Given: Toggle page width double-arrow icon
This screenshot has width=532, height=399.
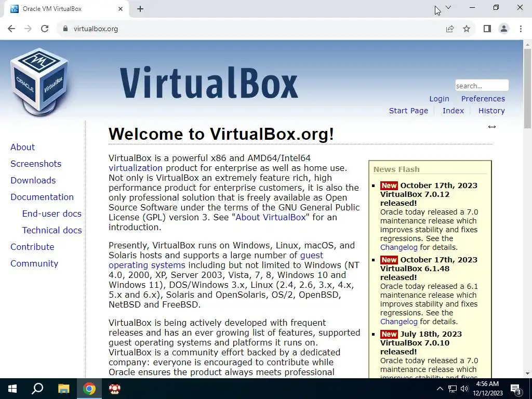Looking at the screenshot, I should coord(492,127).
